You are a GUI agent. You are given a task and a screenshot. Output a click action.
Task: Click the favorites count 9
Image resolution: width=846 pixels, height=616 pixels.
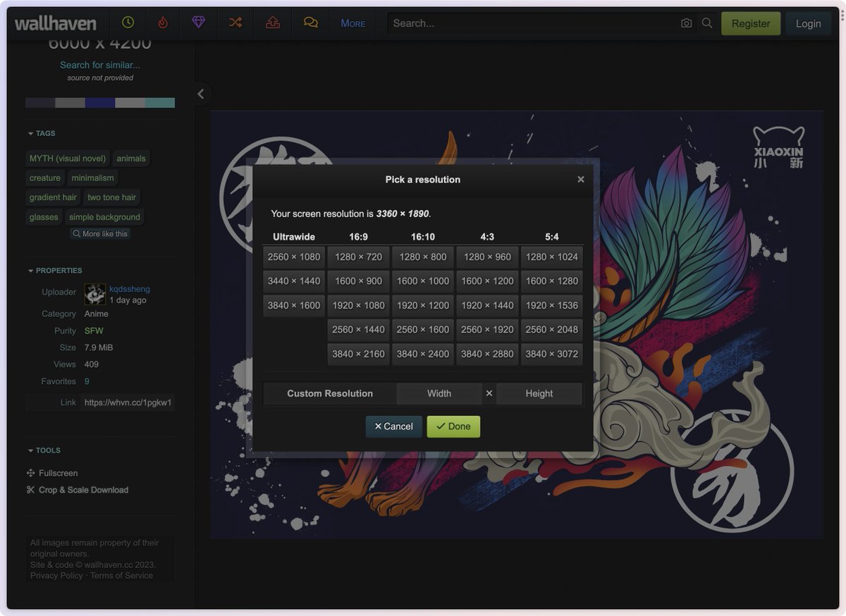(87, 381)
